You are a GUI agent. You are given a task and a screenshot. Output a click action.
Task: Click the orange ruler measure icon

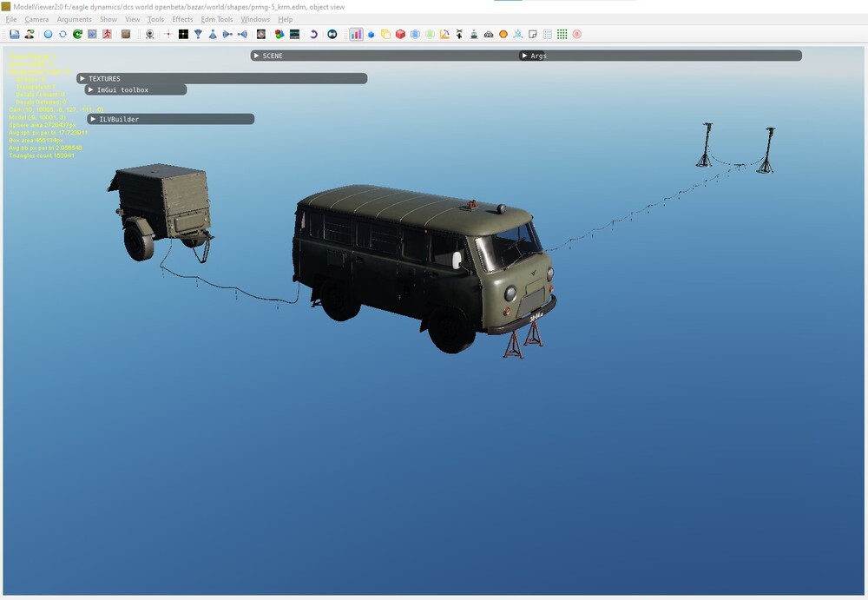[x=444, y=35]
